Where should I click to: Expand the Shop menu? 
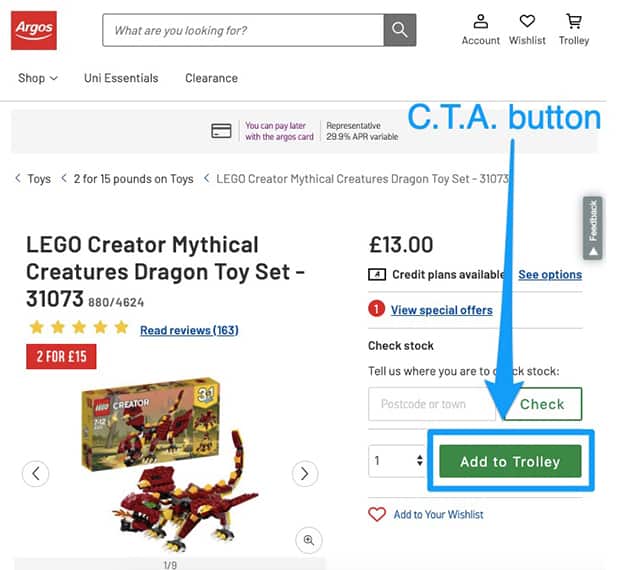(x=38, y=78)
